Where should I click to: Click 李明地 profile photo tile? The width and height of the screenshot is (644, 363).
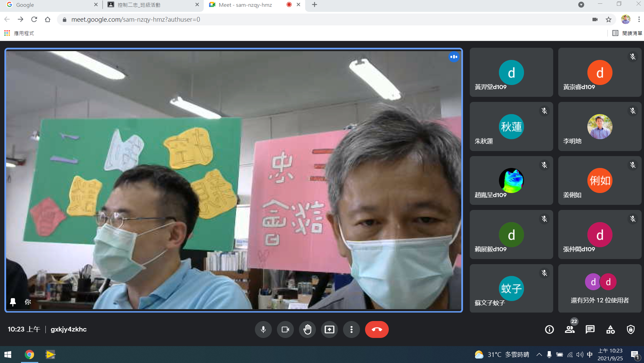(x=600, y=126)
